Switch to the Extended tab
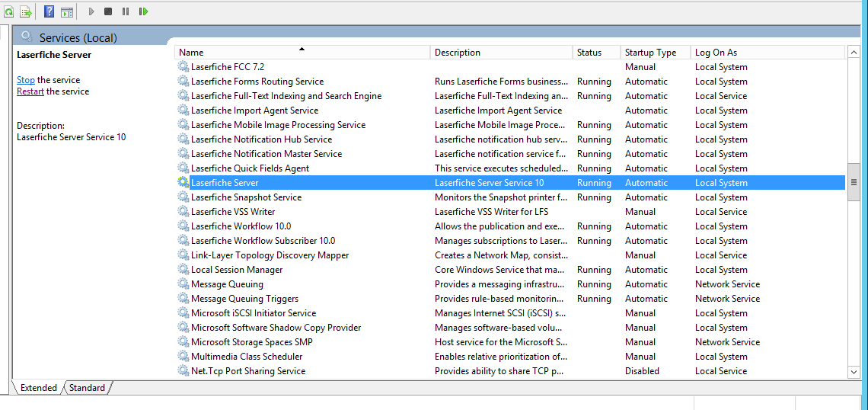The height and width of the screenshot is (410, 868). [x=39, y=388]
